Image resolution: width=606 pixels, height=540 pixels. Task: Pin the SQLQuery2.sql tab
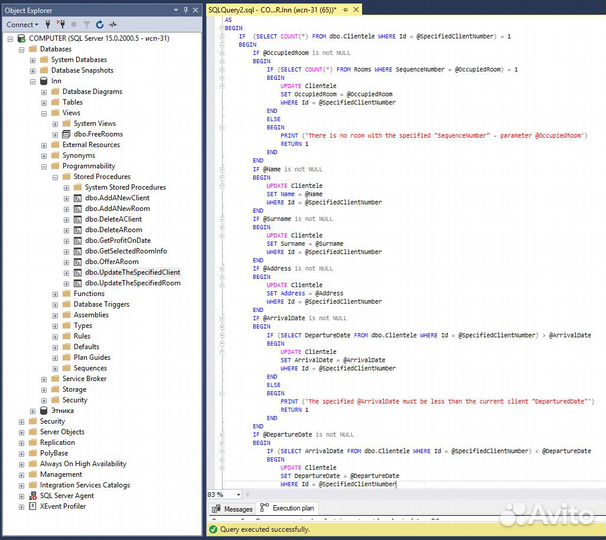click(x=346, y=8)
